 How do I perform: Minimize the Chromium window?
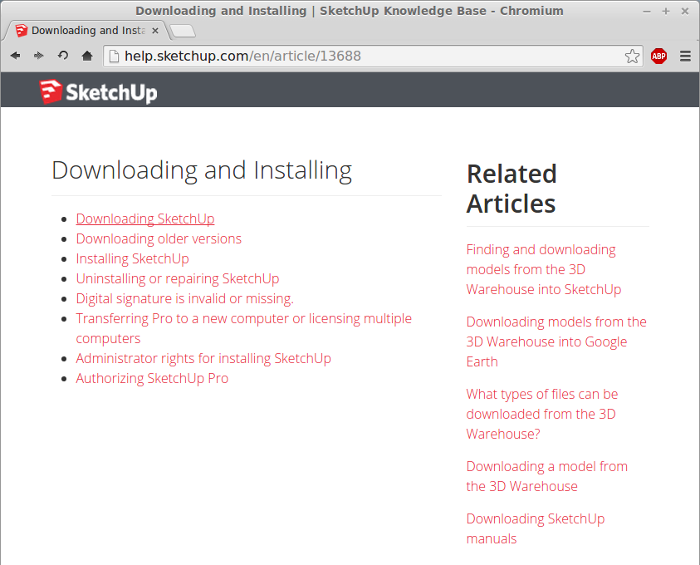(x=646, y=11)
